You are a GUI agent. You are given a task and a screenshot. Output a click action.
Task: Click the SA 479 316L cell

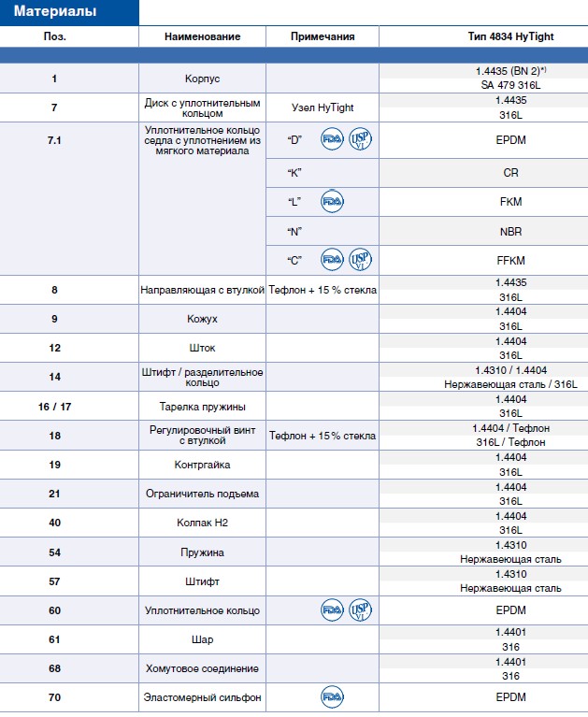tap(510, 85)
